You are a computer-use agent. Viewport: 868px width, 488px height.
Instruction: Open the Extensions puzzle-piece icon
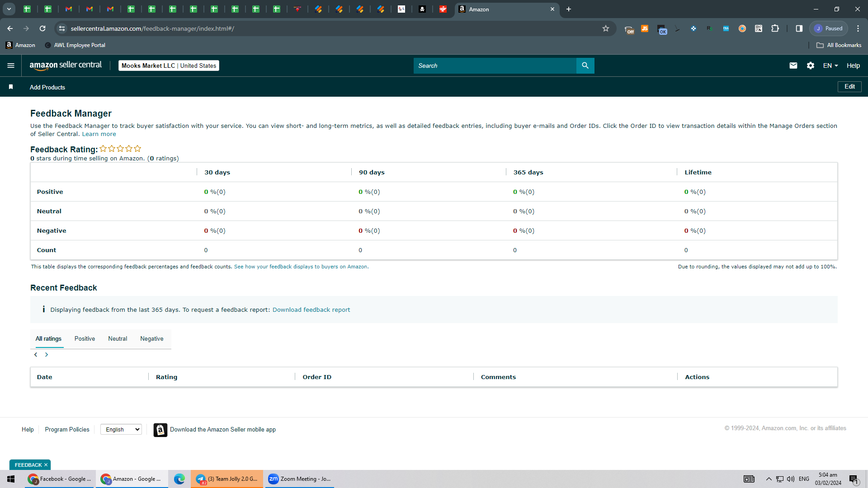pyautogui.click(x=775, y=28)
